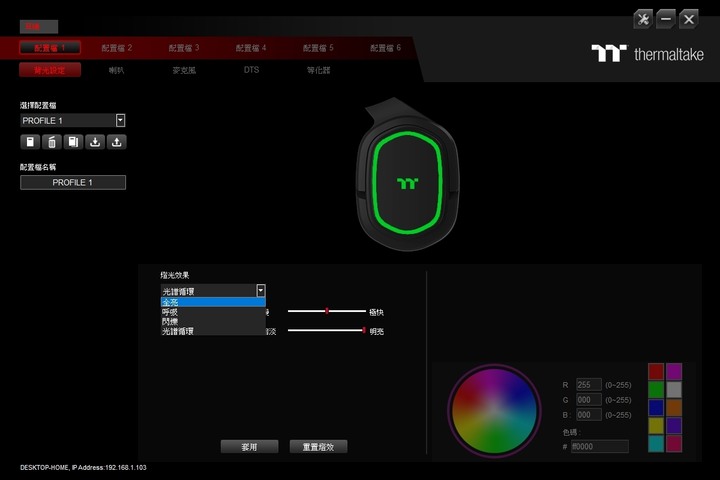Viewport: 720px width, 480px height.
Task: Select 閃爍 flashing effect option
Action: (213, 322)
